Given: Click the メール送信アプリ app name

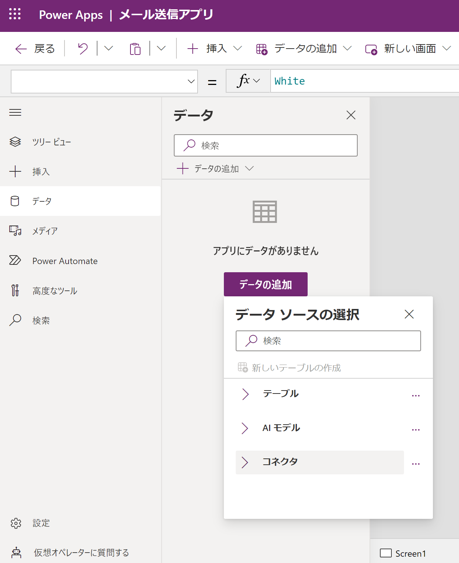Looking at the screenshot, I should coord(166,15).
